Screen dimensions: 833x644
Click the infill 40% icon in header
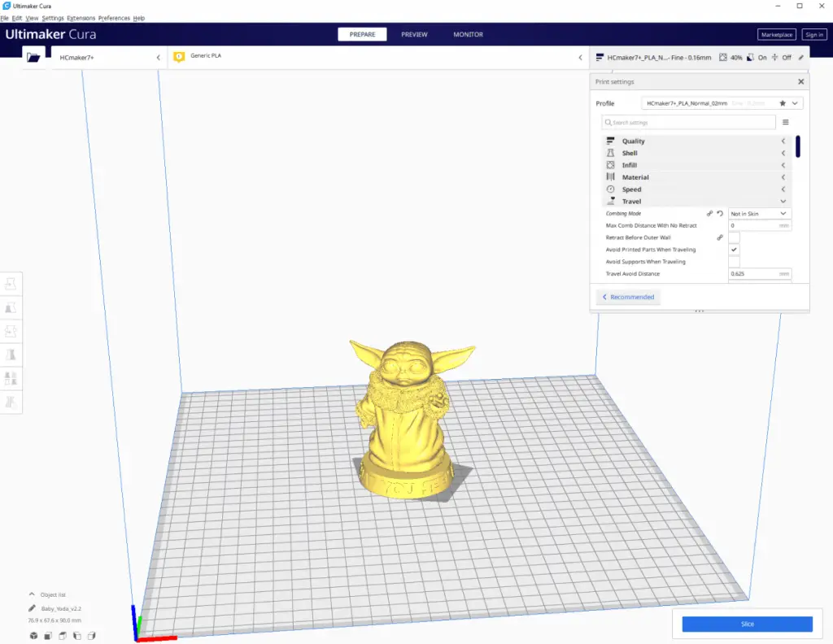tap(723, 58)
